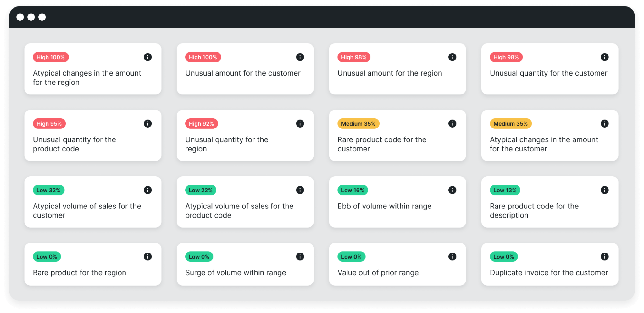This screenshot has width=644, height=313.
Task: Select the 'High 100%' badge on the first card
Action: (51, 57)
